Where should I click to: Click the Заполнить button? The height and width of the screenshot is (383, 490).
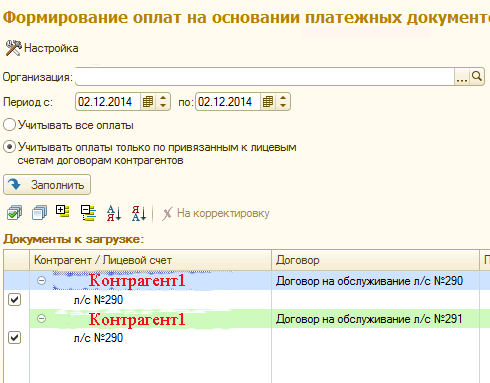click(x=47, y=185)
